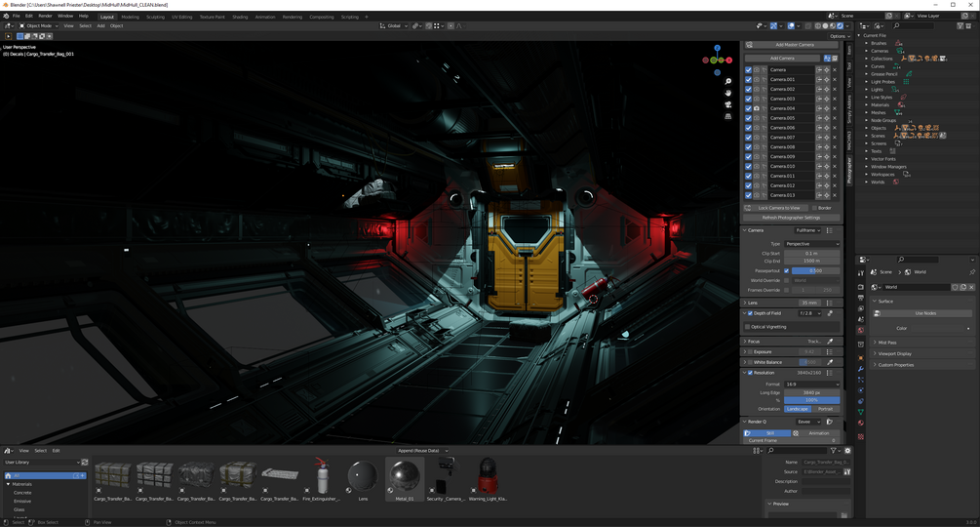
Task: Select the Fire Extinguisher asset thumbnail
Action: click(322, 476)
